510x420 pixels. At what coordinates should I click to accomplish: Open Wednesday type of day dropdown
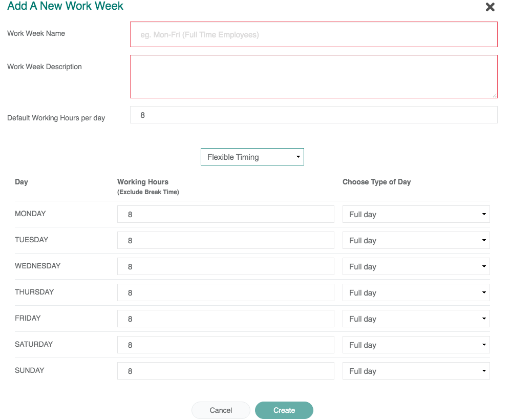pos(416,266)
